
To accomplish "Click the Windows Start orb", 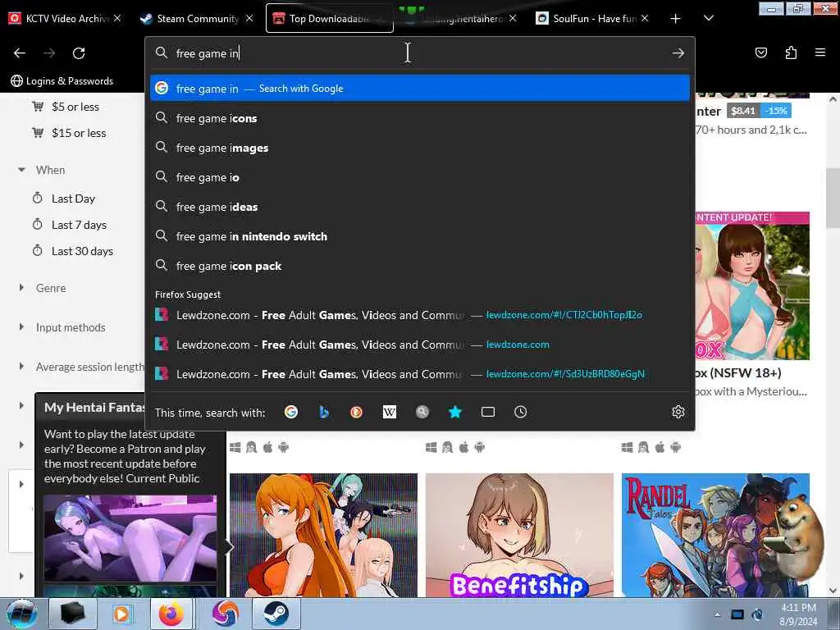I will tap(21, 614).
